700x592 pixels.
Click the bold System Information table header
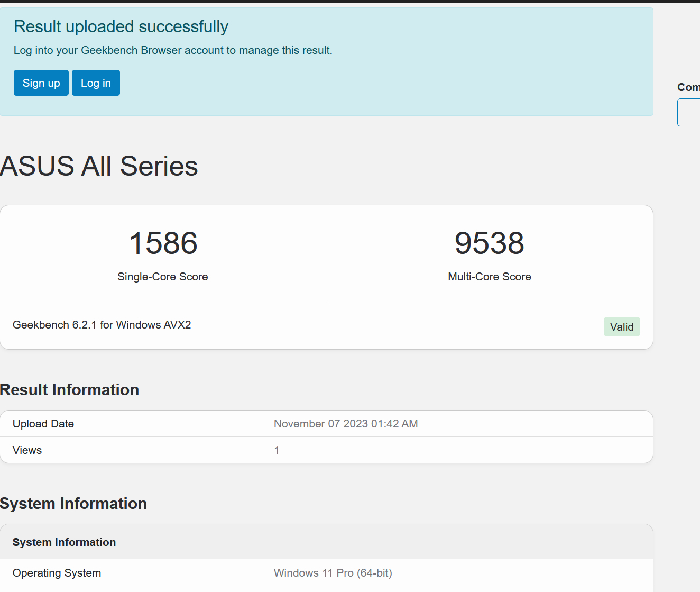point(65,542)
